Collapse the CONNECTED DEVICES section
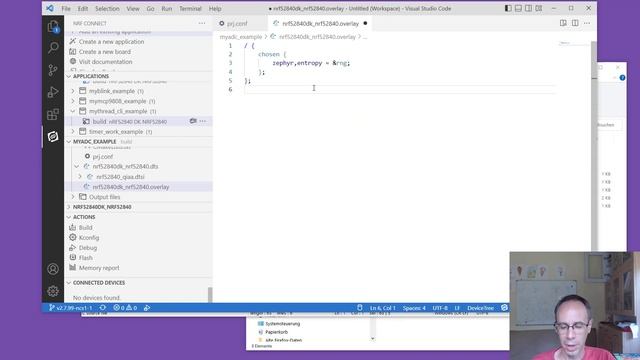640x360 pixels. tap(69, 282)
